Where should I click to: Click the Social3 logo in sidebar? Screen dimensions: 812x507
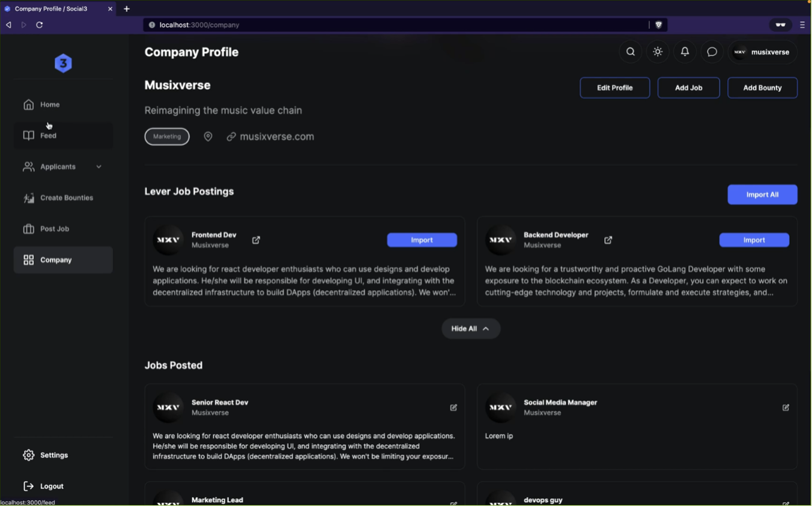click(x=63, y=64)
